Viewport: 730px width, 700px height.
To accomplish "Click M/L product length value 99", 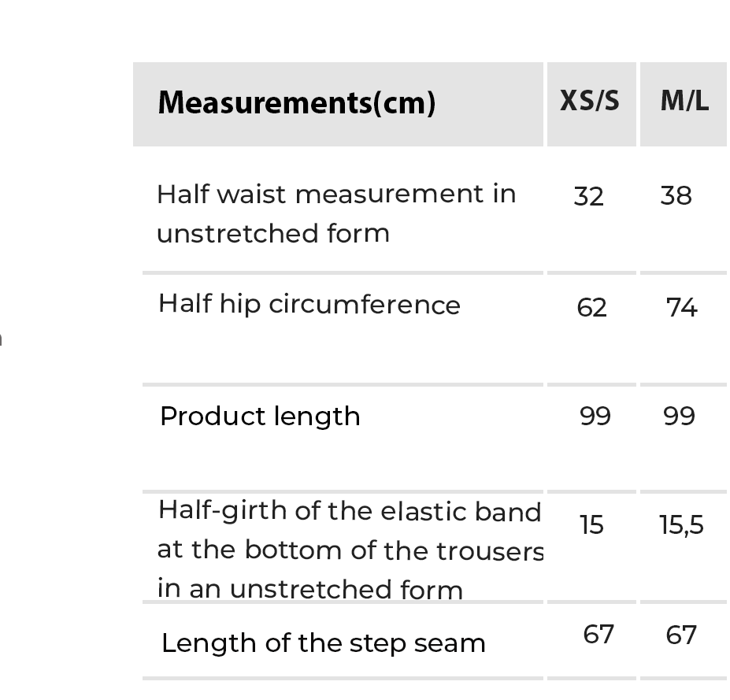I will (679, 416).
